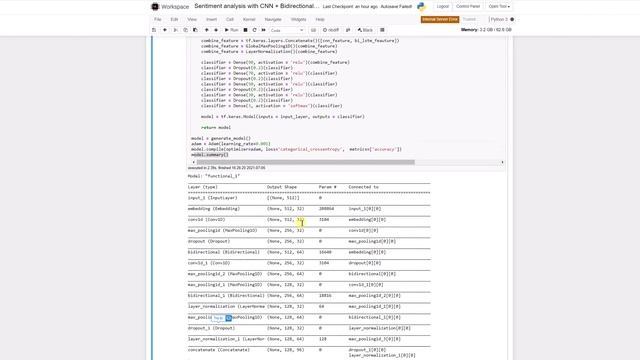Viewport: 640px width, 360px height.
Task: Open the Edit menu
Action: pos(174,20)
